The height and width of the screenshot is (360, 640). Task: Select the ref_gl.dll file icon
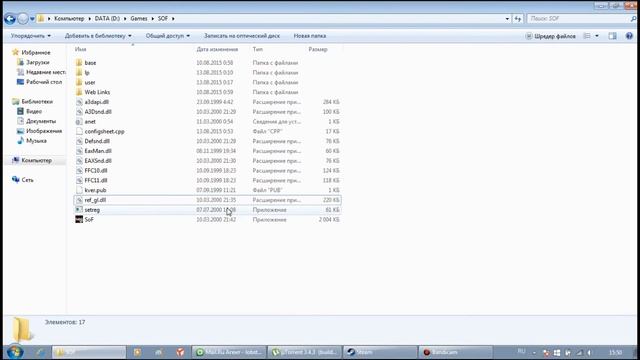79,200
